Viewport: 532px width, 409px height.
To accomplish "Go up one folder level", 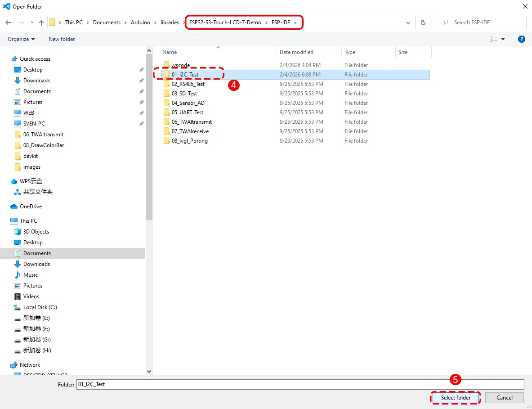I will pos(41,22).
